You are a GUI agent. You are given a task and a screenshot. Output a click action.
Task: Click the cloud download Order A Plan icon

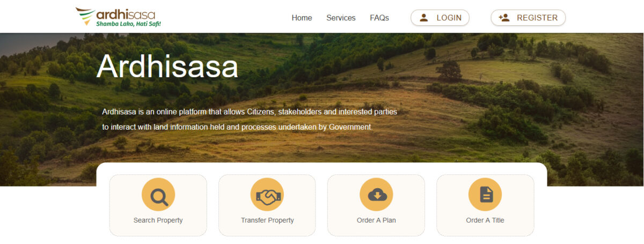pos(376,195)
